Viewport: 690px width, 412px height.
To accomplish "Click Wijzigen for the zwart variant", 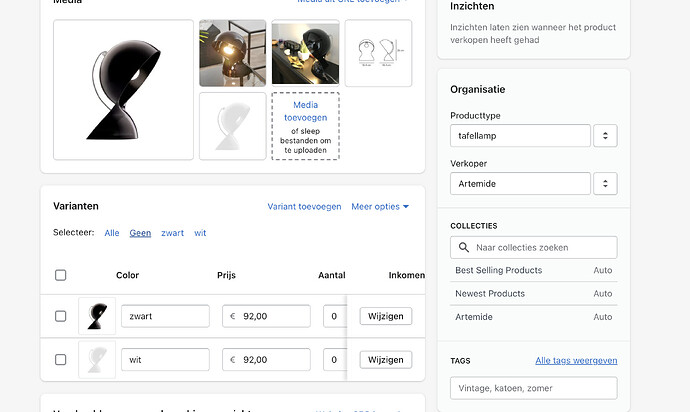I will (x=385, y=316).
